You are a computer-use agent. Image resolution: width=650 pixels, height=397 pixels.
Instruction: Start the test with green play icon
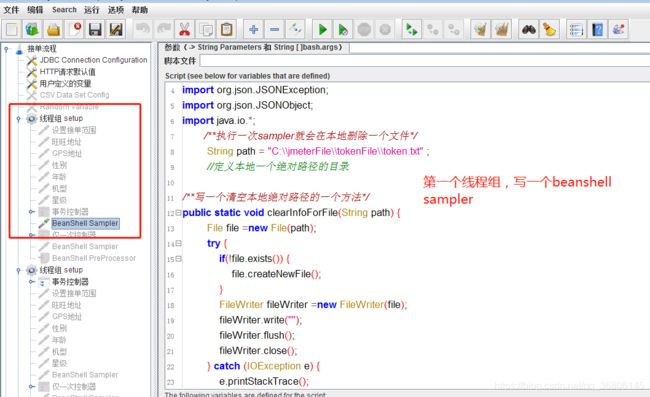tap(322, 29)
